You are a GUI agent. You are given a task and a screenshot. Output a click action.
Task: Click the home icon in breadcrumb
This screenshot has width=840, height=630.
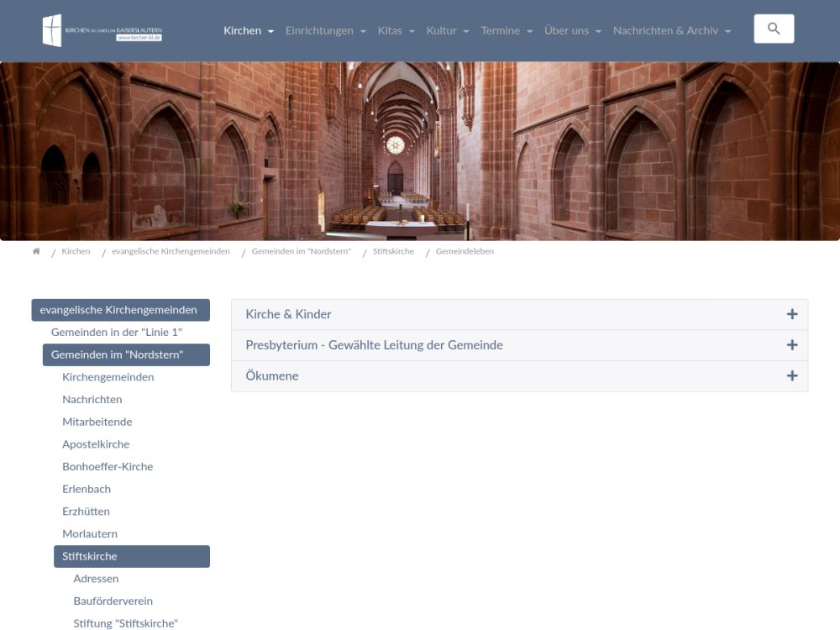point(36,251)
